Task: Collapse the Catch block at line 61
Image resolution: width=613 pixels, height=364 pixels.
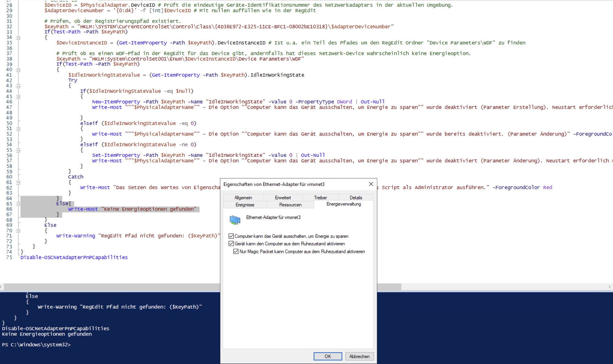Action: click(18, 183)
